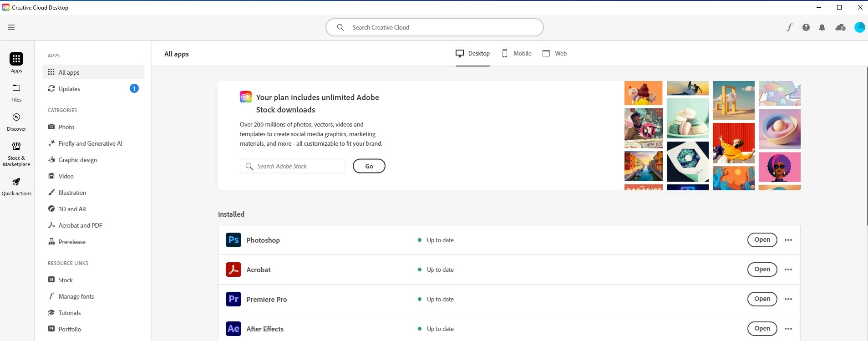Open After Effects with its Open button
The width and height of the screenshot is (868, 341).
[x=762, y=329]
